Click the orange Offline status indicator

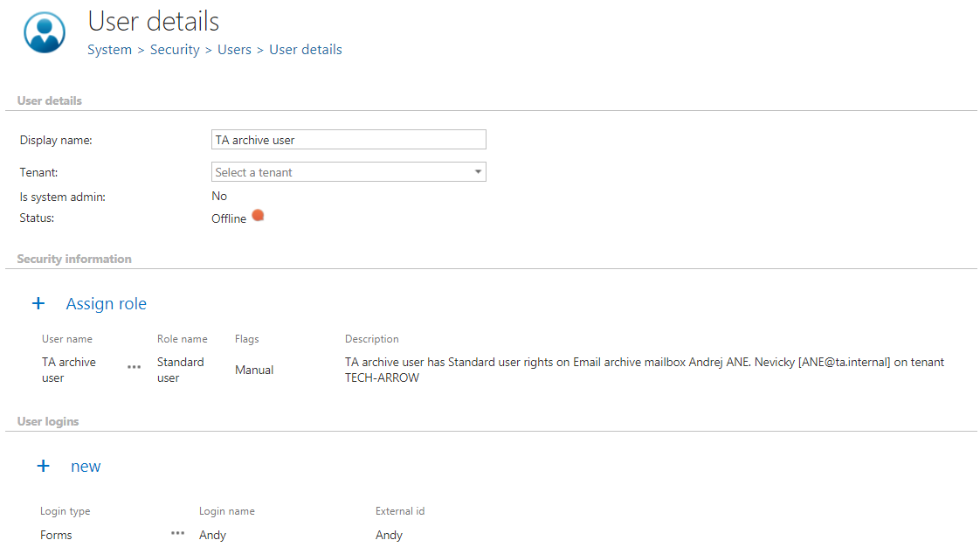point(258,216)
